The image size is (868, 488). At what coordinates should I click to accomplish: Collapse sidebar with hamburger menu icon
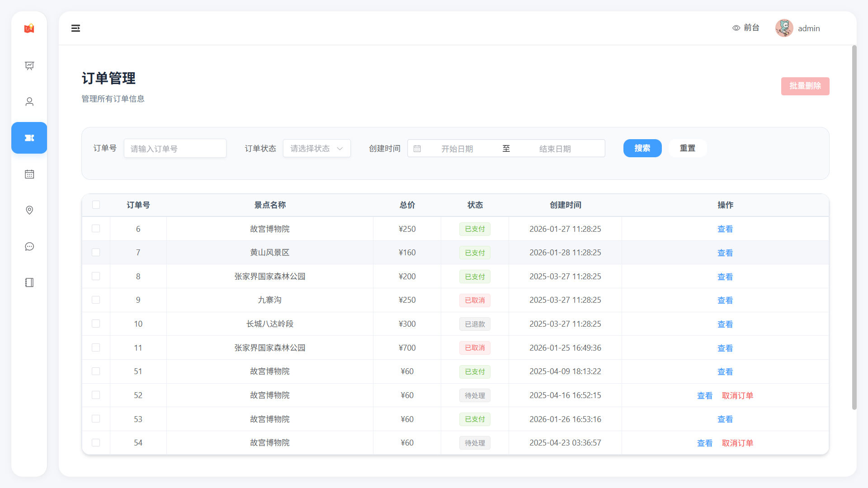[x=75, y=28]
